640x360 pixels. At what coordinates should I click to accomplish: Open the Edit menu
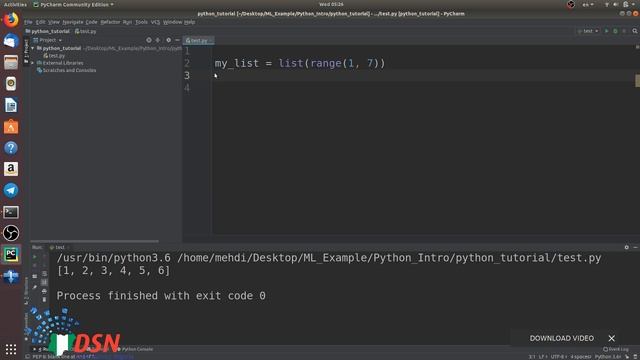40,22
